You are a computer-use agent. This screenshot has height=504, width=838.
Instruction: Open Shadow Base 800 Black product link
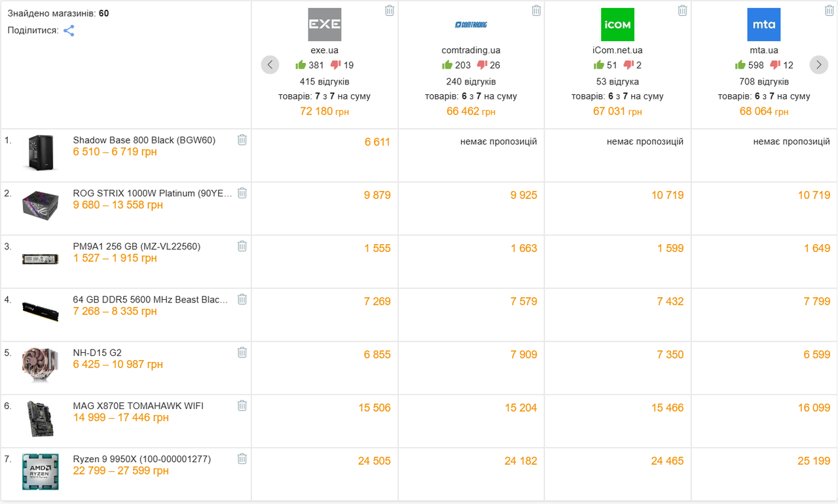(144, 140)
